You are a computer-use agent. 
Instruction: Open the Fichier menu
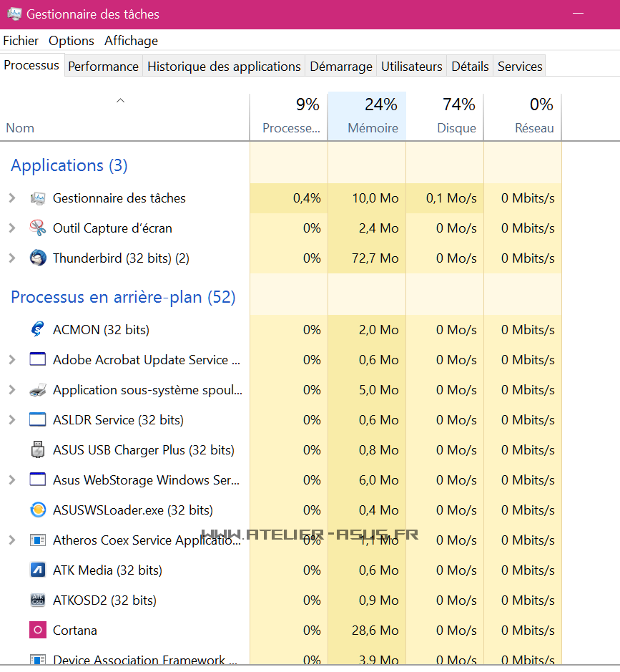coord(21,41)
